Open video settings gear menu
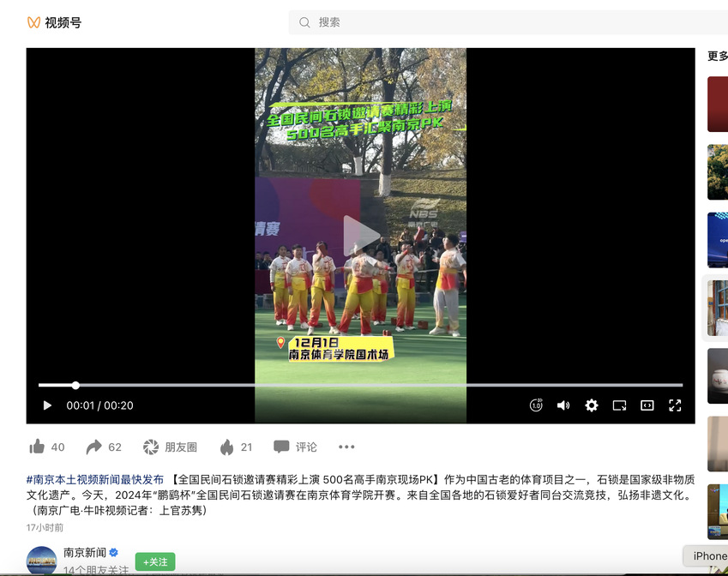Viewport: 728px width, 576px height. coord(592,405)
